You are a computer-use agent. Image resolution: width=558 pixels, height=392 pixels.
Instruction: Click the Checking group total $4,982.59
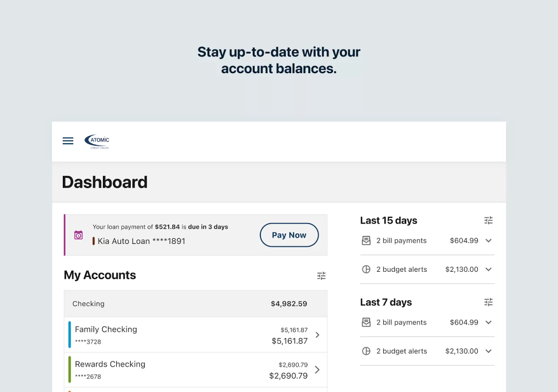[289, 304]
